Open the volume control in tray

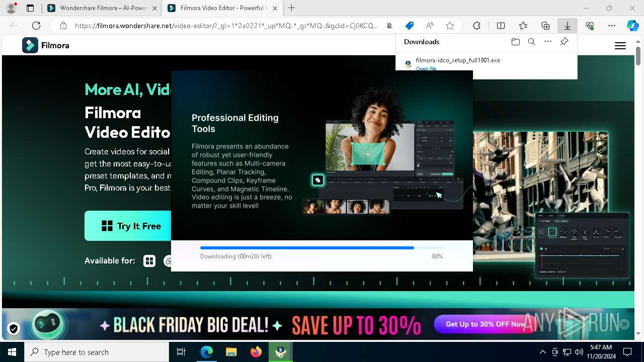pos(579,352)
